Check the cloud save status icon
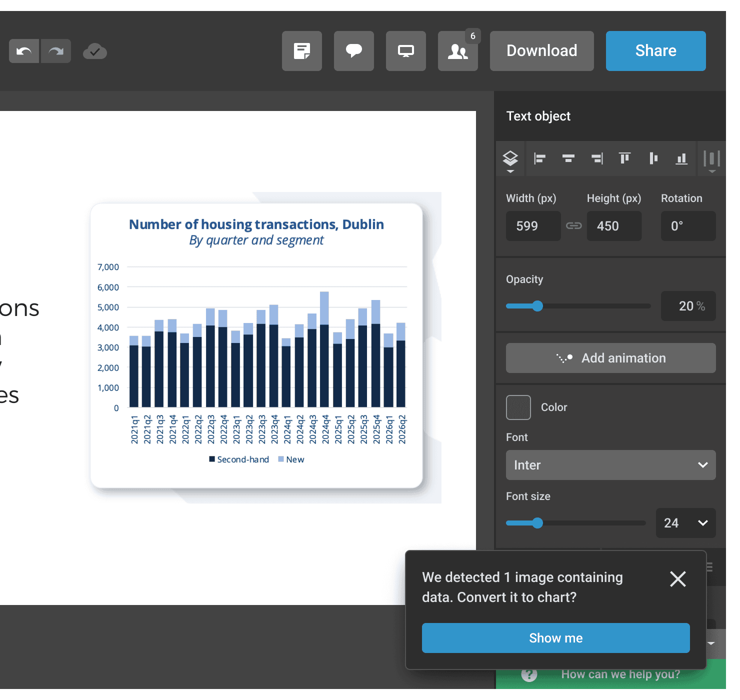Image resolution: width=740 pixels, height=700 pixels. point(95,51)
